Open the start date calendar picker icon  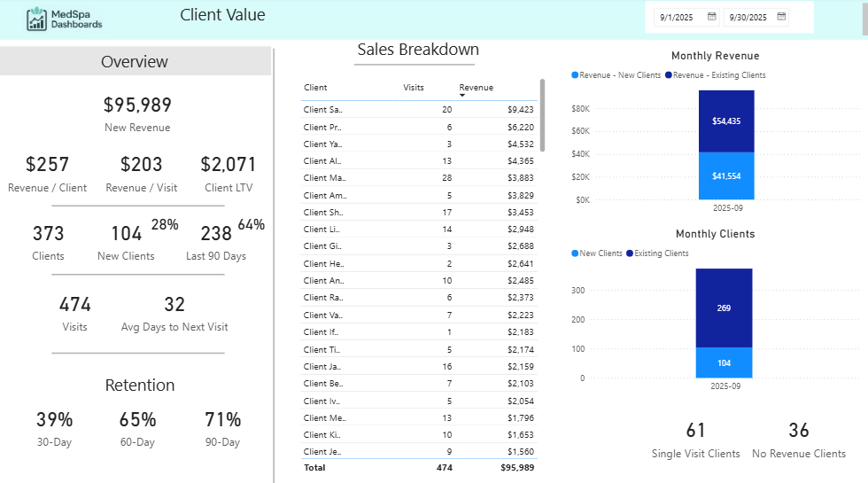pyautogui.click(x=712, y=16)
